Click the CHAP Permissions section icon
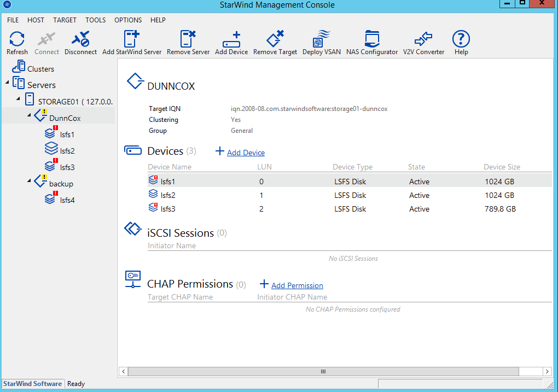558x392 pixels. click(x=133, y=279)
